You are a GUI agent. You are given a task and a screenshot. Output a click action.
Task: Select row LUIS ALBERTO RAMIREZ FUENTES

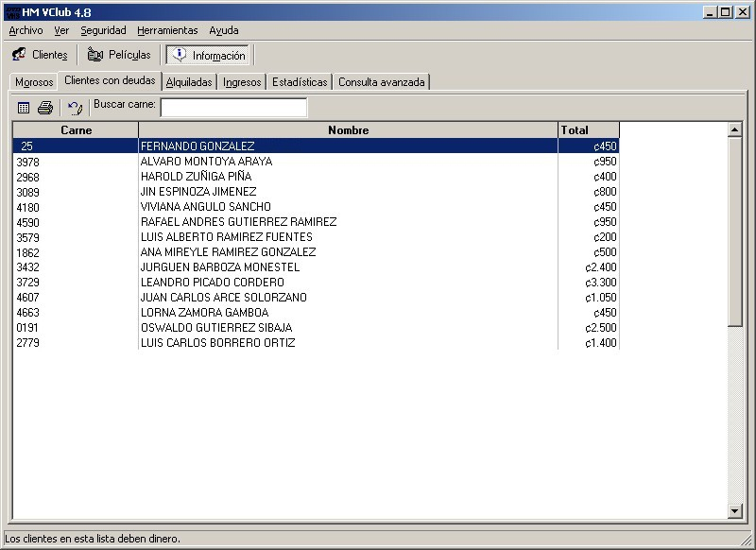click(316, 236)
